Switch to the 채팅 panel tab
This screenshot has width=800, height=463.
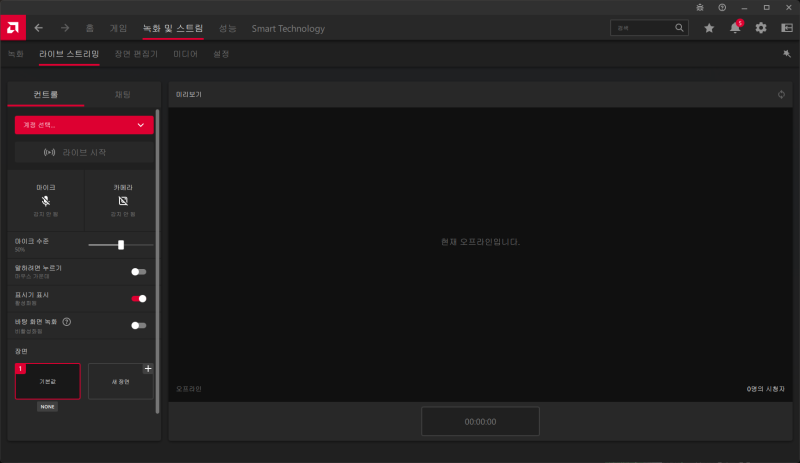click(122, 94)
